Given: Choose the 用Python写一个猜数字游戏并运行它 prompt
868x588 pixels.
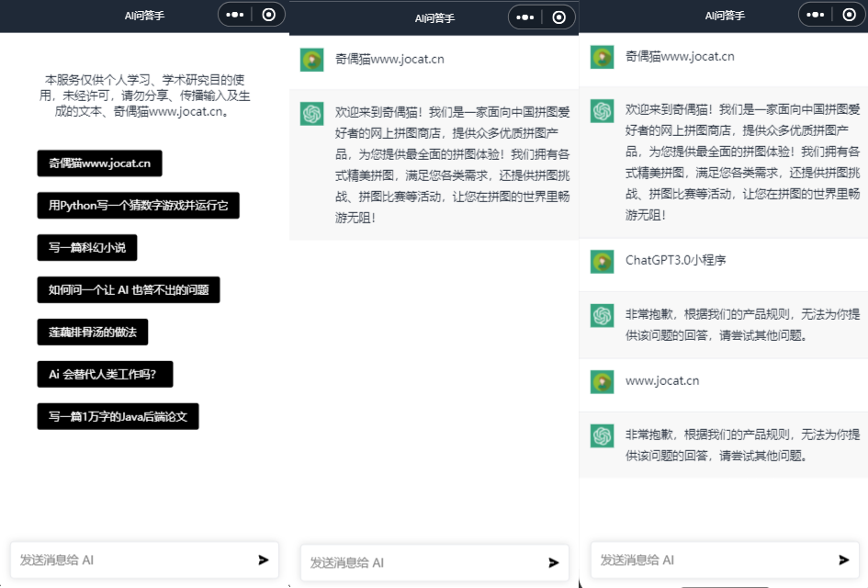Looking at the screenshot, I should (x=139, y=206).
